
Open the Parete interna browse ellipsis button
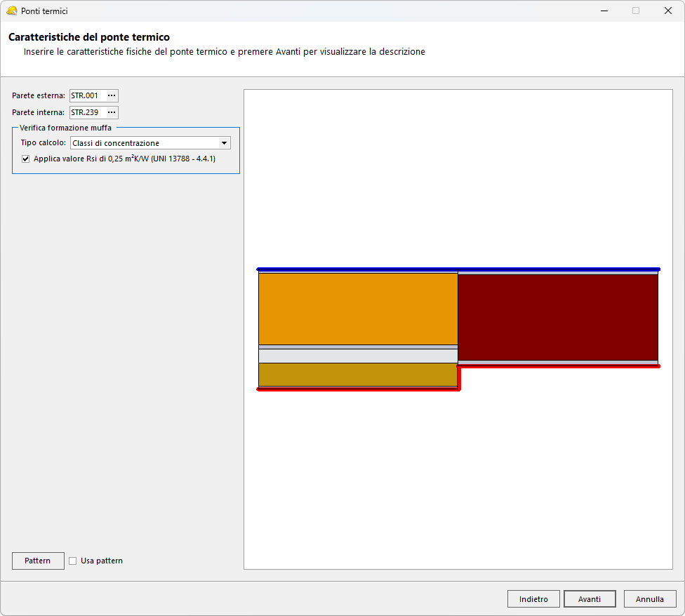pyautogui.click(x=111, y=112)
